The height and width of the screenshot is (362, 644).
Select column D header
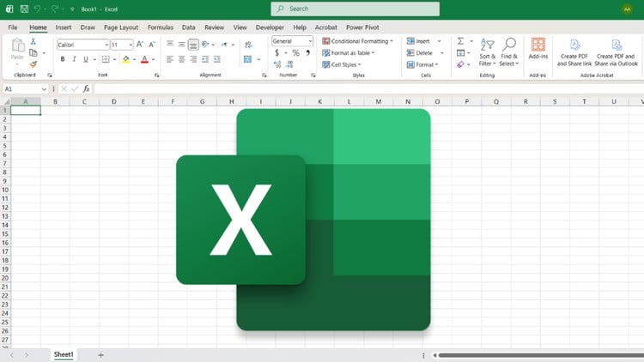pyautogui.click(x=113, y=101)
